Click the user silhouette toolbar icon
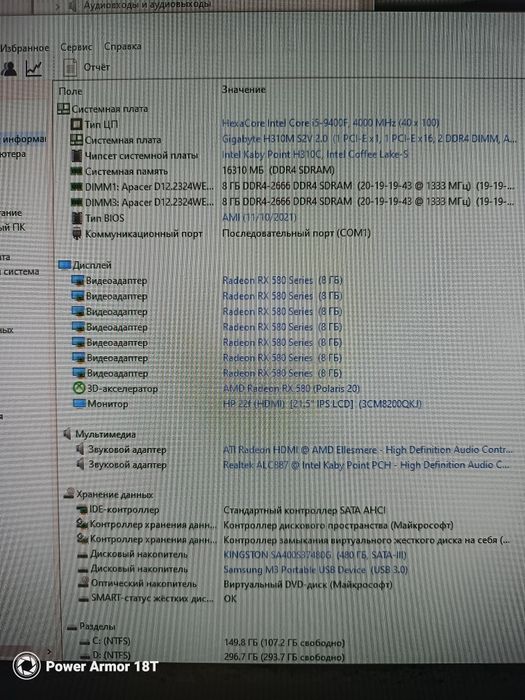 [8, 68]
